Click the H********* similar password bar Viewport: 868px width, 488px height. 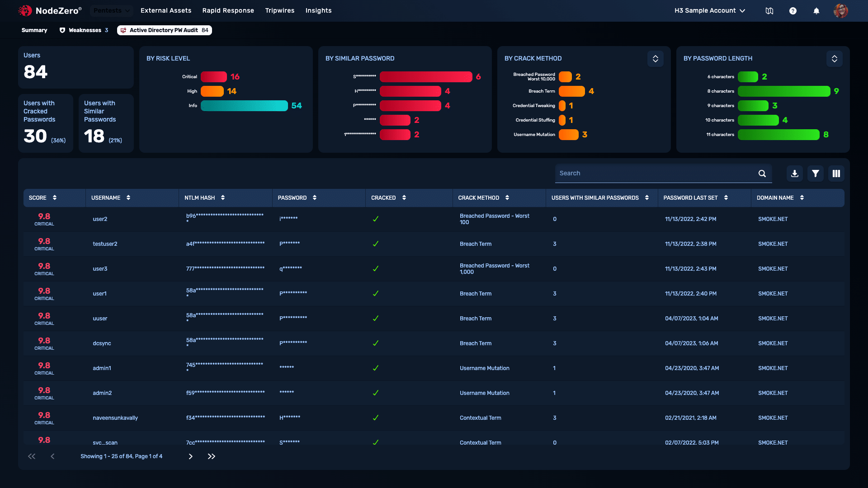[x=410, y=91]
